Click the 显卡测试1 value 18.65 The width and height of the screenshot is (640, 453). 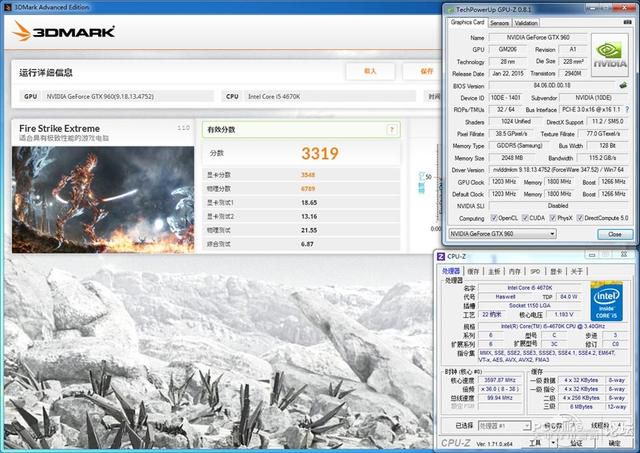[309, 202]
